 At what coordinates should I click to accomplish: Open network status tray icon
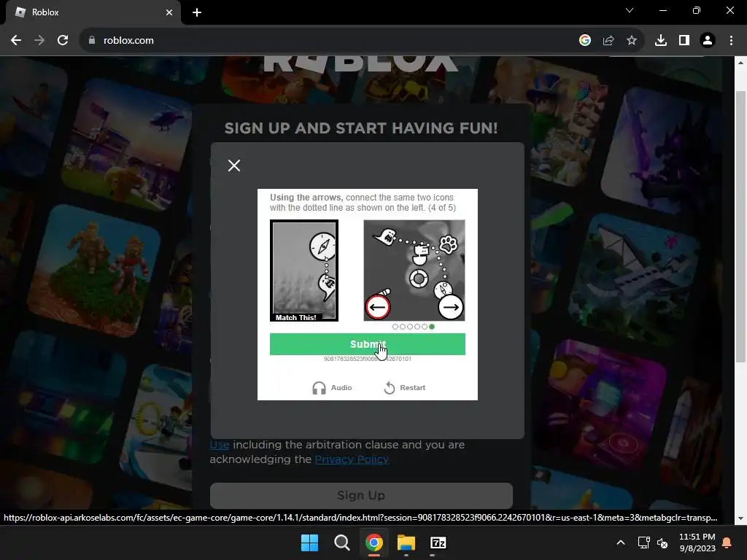click(643, 542)
